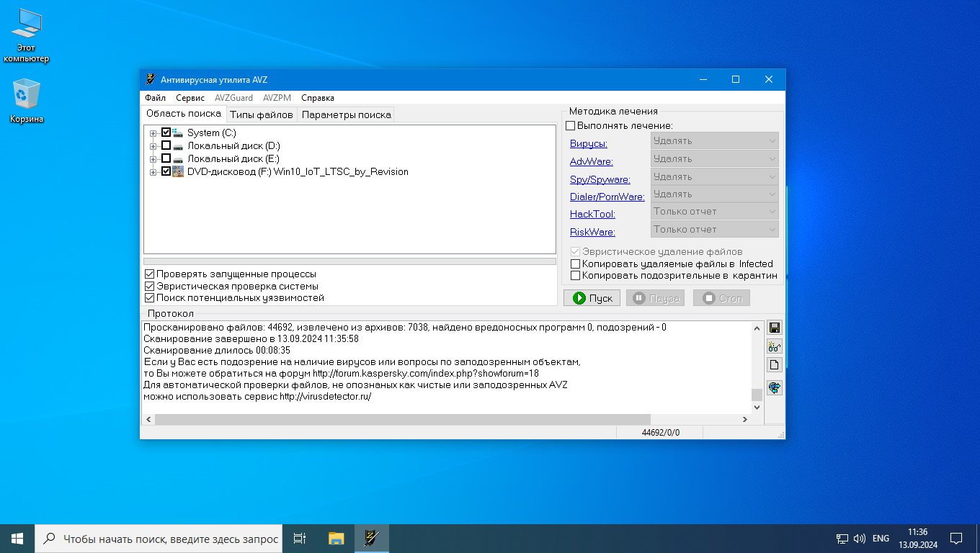Click the Windows Start button
This screenshot has height=553, width=980.
point(17,538)
